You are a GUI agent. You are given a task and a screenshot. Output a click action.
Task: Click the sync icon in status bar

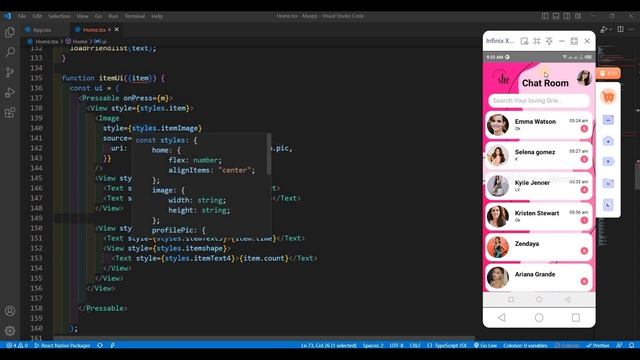coord(100,345)
